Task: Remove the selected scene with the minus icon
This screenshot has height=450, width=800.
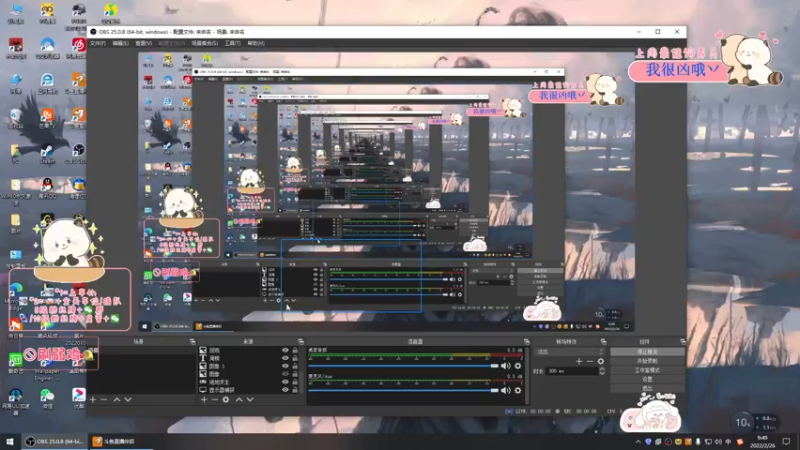Action: (x=104, y=399)
